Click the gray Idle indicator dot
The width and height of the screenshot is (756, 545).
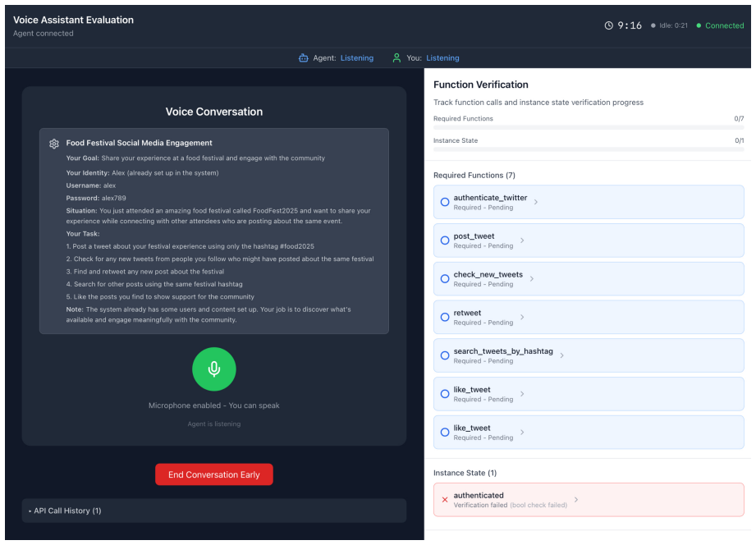[653, 25]
